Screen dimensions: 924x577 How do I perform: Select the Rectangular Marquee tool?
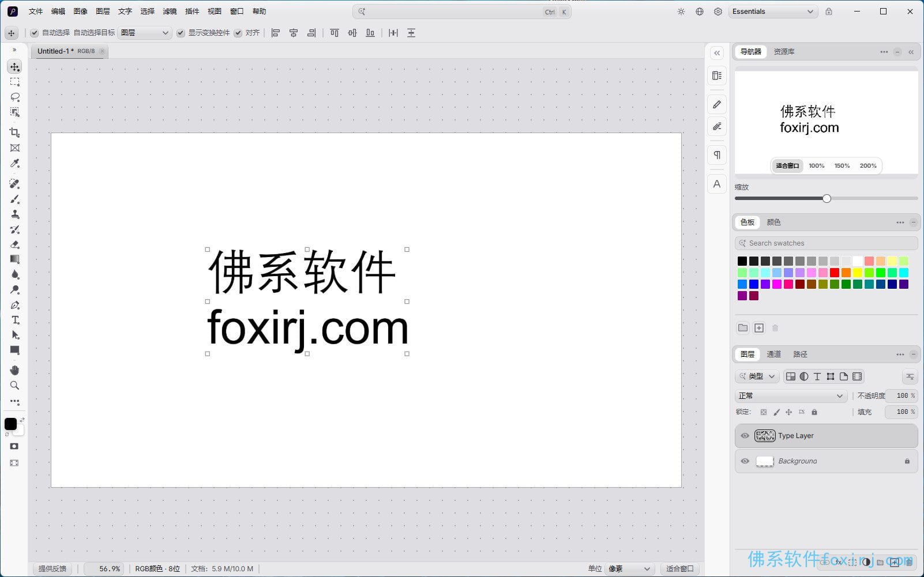coord(15,82)
